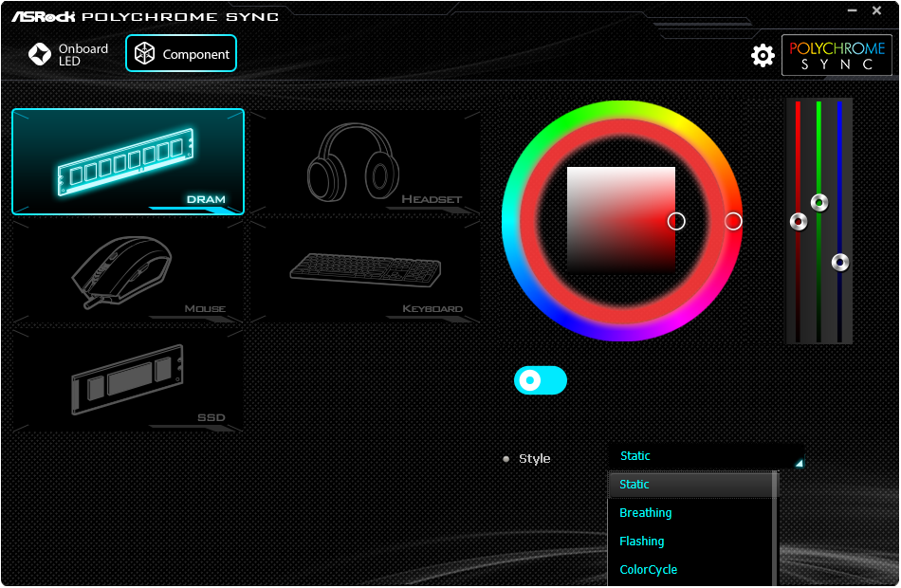
Task: Select the DRAM component tile
Action: (128, 161)
